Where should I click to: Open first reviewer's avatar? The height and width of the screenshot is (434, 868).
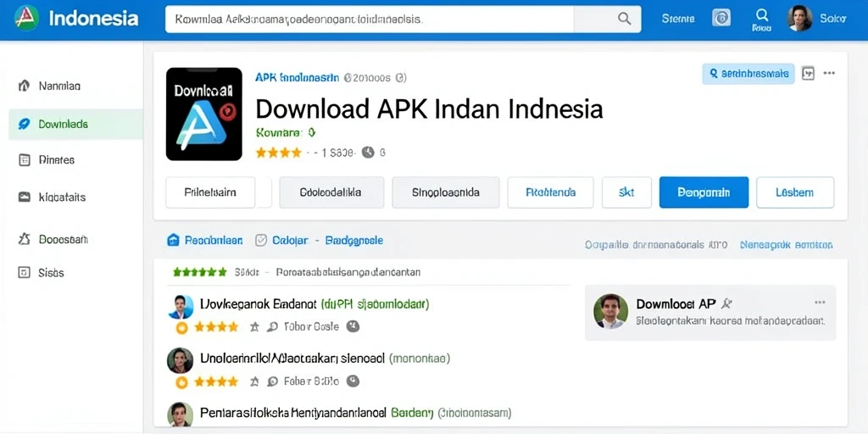181,307
